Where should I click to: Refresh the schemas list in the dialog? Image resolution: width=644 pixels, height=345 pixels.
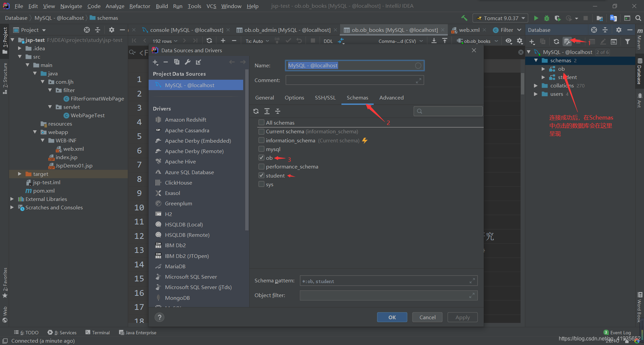click(x=256, y=111)
